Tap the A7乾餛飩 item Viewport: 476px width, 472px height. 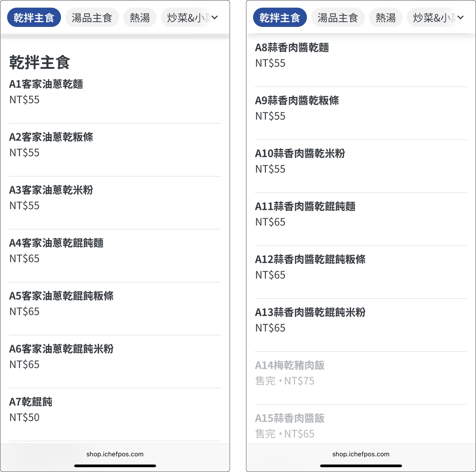pos(31,402)
